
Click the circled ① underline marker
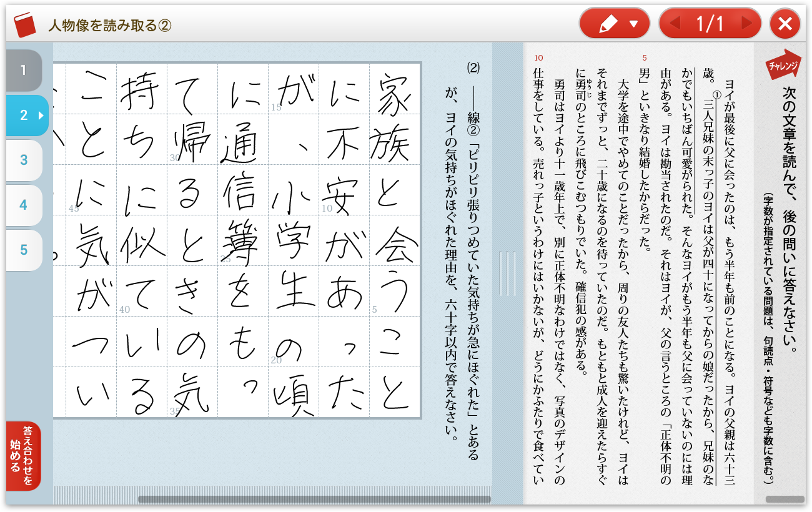(x=717, y=96)
